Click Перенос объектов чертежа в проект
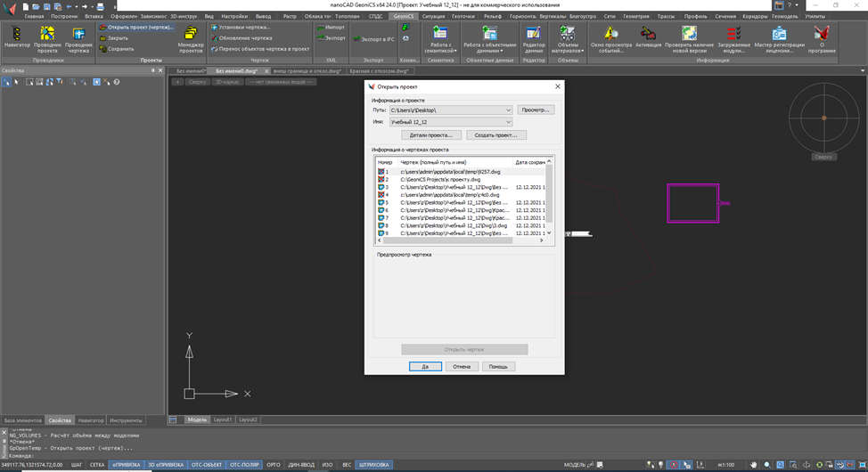The width and height of the screenshot is (868, 472). [260, 49]
